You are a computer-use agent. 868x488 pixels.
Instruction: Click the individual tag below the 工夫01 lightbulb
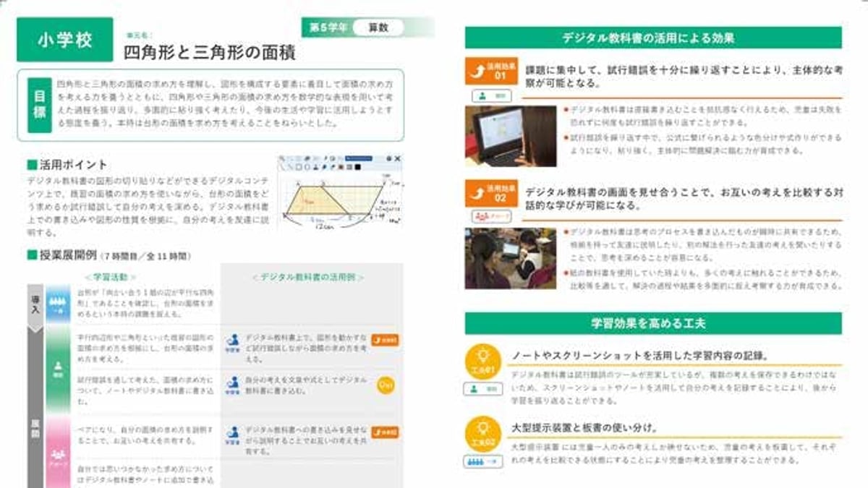pyautogui.click(x=482, y=388)
